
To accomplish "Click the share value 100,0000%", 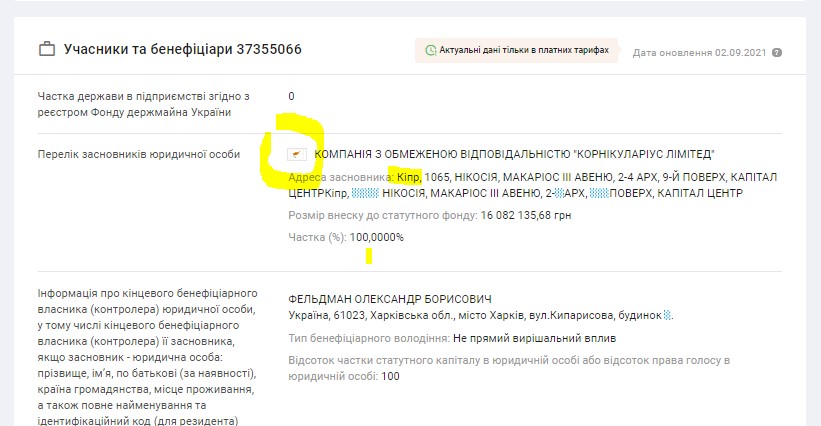I will pos(377,237).
